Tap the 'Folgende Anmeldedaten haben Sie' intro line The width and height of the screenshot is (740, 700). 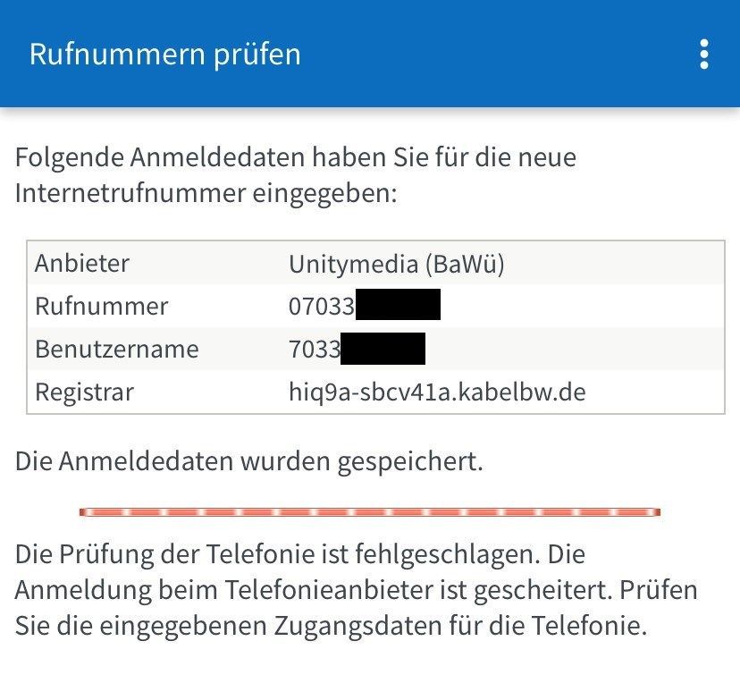click(x=295, y=158)
